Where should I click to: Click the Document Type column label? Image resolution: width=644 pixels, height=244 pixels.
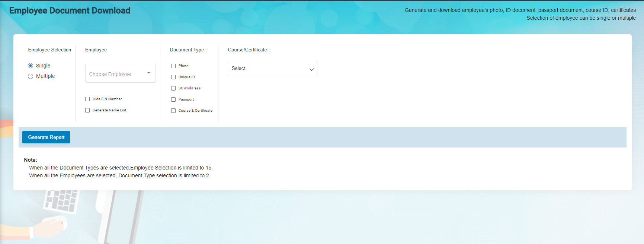click(x=188, y=50)
